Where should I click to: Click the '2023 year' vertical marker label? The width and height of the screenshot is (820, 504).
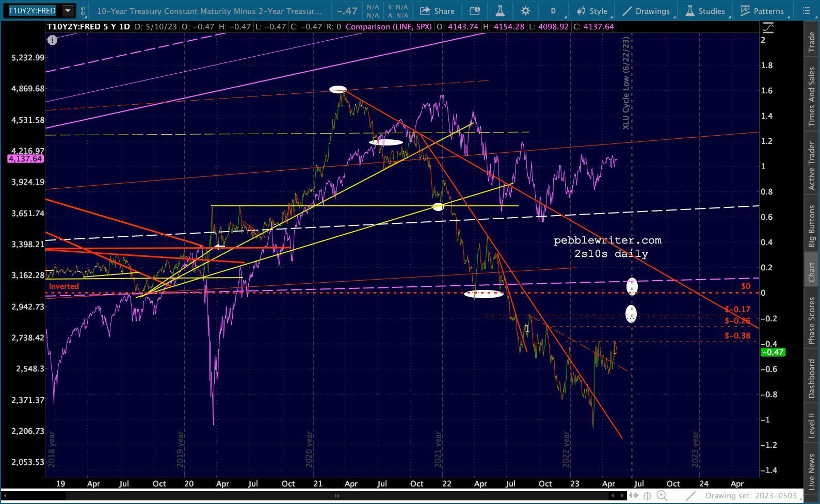(x=695, y=449)
